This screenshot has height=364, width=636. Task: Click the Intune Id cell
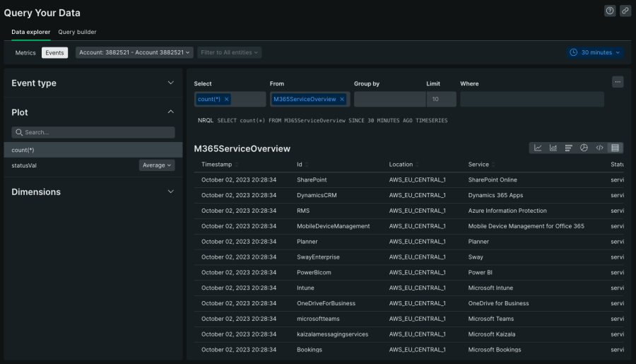pyautogui.click(x=305, y=288)
